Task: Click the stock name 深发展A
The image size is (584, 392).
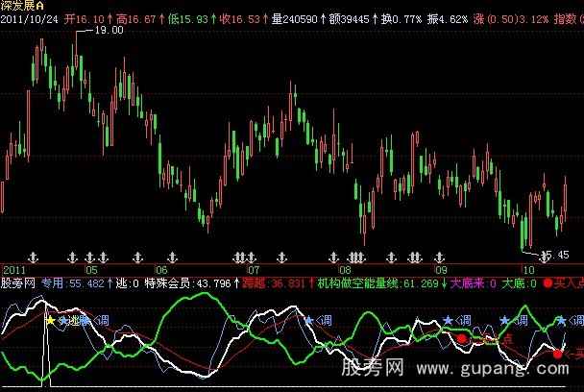Action: point(22,6)
